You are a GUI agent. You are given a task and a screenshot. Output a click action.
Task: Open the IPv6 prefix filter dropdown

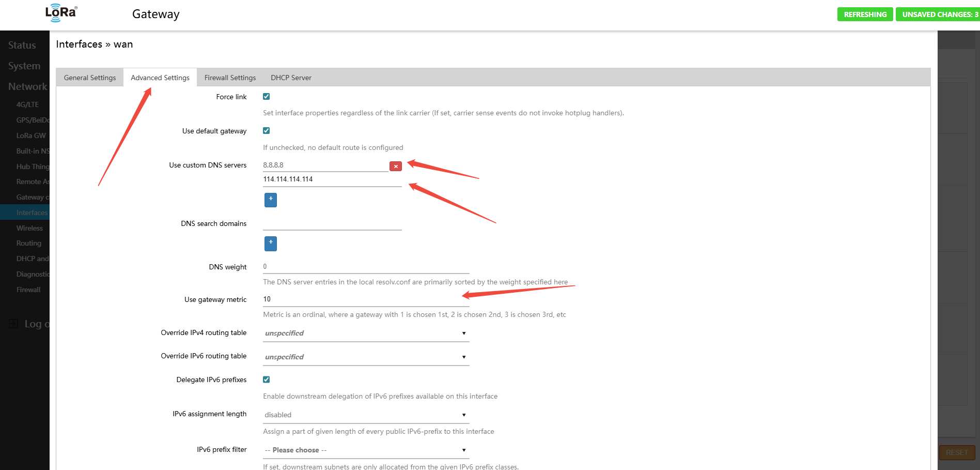click(x=366, y=450)
